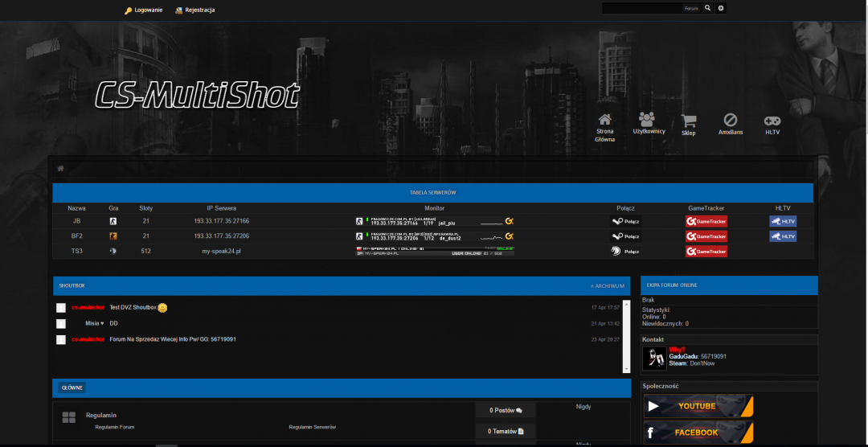Click the search magnifier icon
This screenshot has height=447, width=868.
[707, 8]
